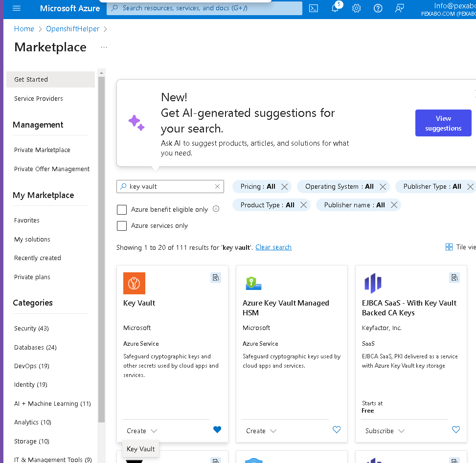The width and height of the screenshot is (476, 463).
Task: Filter by DevOps (19) category
Action: [x=32, y=366]
